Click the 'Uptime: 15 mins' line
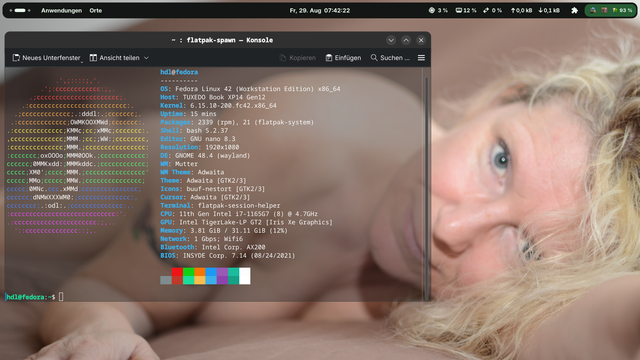The height and width of the screenshot is (360, 640). pos(188,114)
